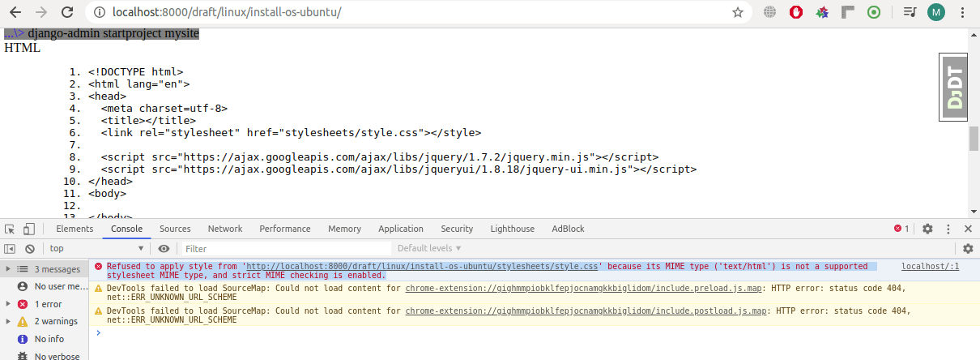The width and height of the screenshot is (980, 360).
Task: Toggle the device toolbar icon
Action: pos(29,229)
